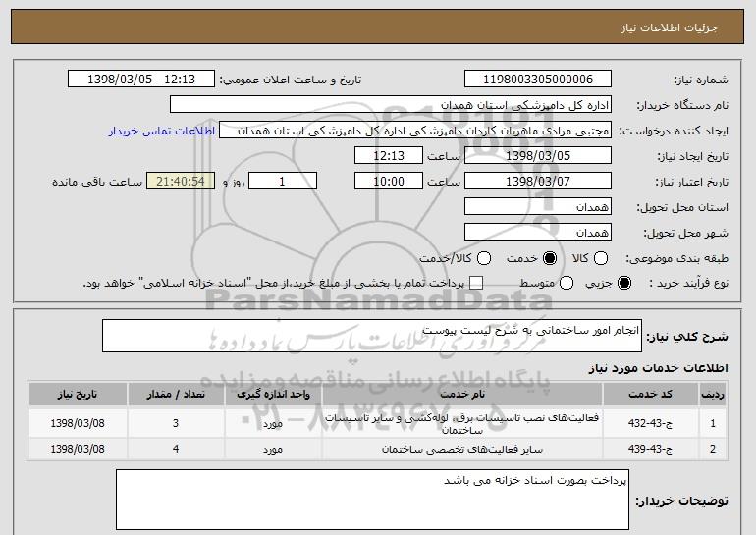Click quantity 4 in second row
This screenshot has width=756, height=535.
(x=176, y=449)
